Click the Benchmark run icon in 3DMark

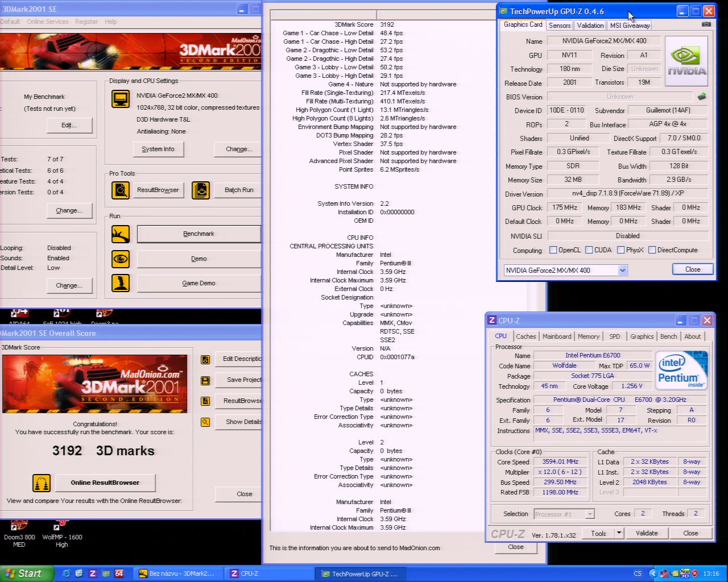[121, 234]
